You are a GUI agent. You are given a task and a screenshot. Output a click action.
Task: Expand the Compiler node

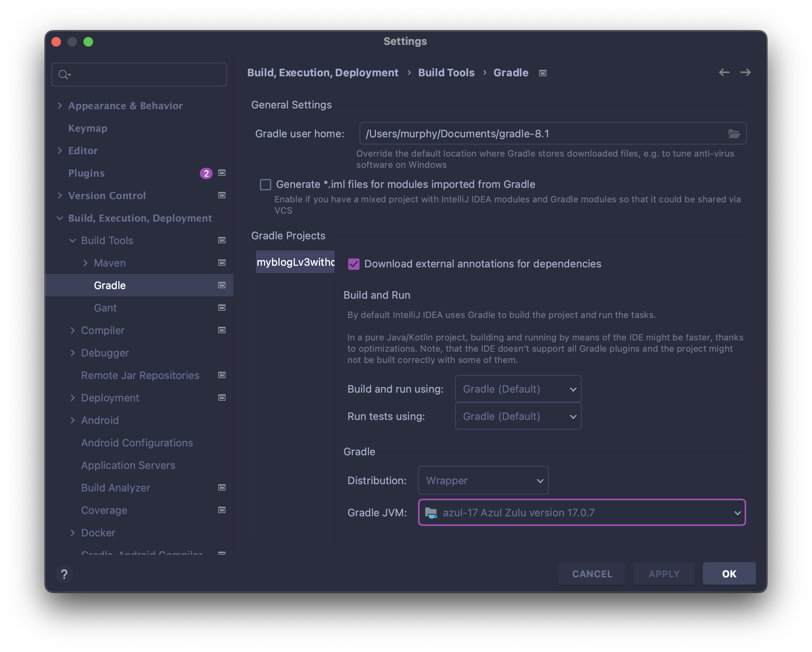pyautogui.click(x=73, y=330)
